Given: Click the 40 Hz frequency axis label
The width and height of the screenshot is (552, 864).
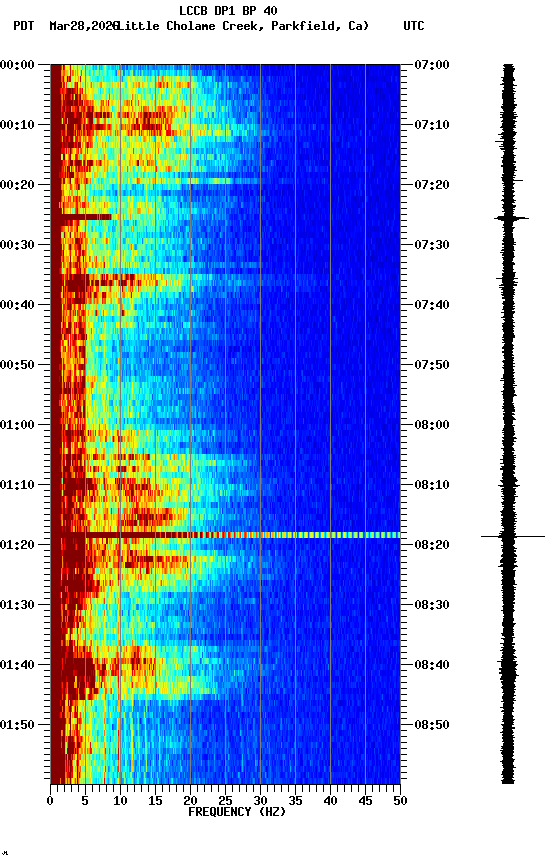Looking at the screenshot, I should pos(331,801).
